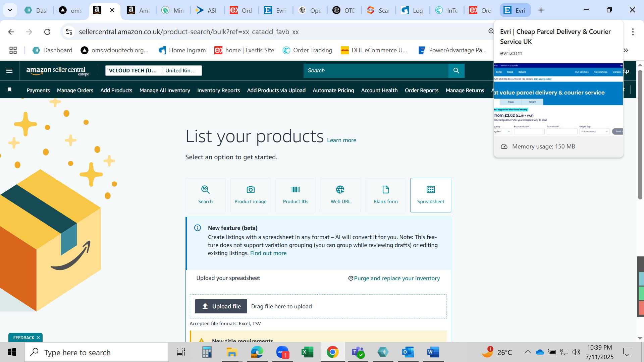This screenshot has width=644, height=362.
Task: Switch to the ASI browser tab
Action: pyautogui.click(x=206, y=10)
